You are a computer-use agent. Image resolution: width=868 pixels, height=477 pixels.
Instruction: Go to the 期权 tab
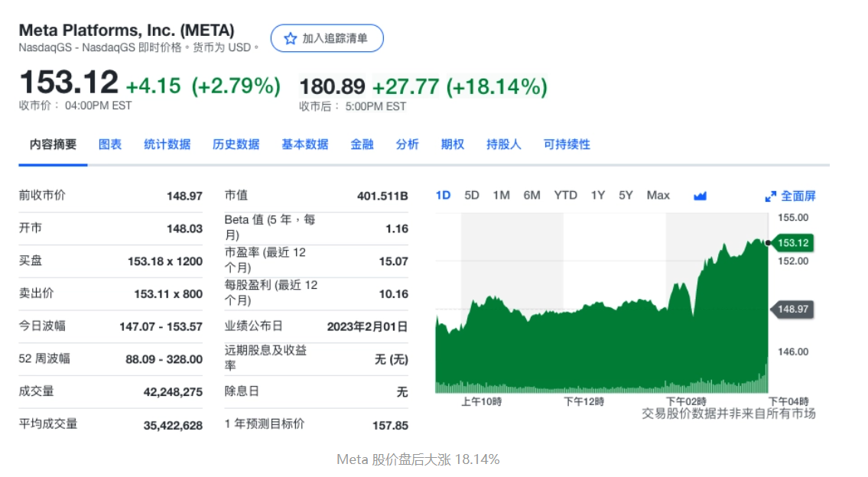pyautogui.click(x=452, y=144)
